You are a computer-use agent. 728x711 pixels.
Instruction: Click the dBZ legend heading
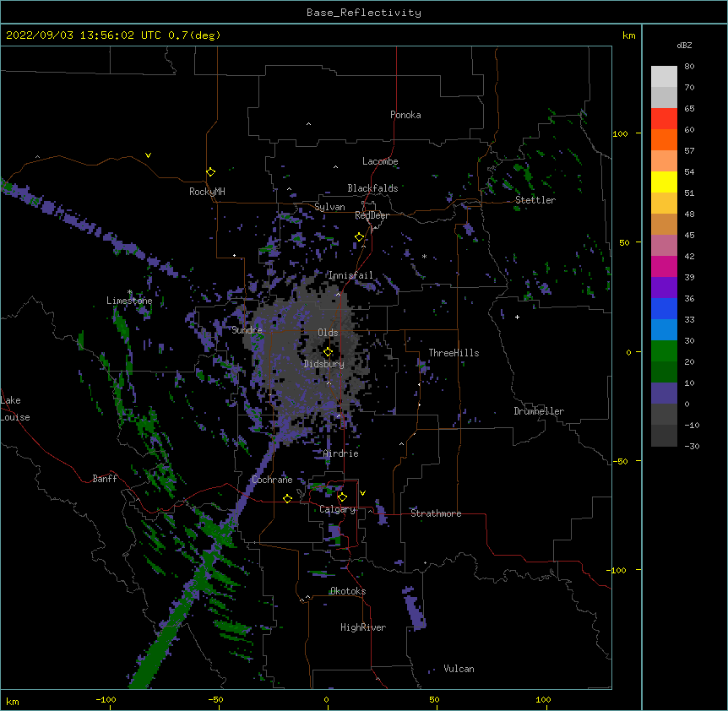point(684,45)
